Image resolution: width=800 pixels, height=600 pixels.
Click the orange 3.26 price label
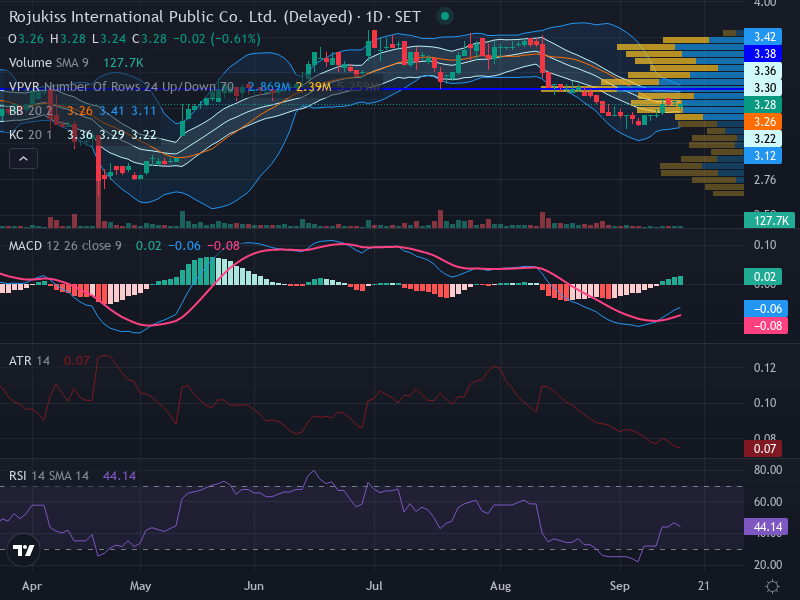point(763,122)
